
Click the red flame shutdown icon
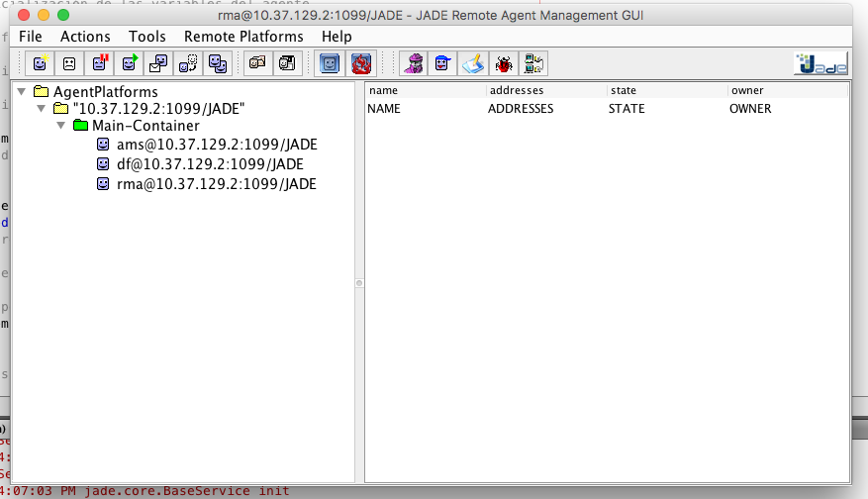(x=361, y=63)
